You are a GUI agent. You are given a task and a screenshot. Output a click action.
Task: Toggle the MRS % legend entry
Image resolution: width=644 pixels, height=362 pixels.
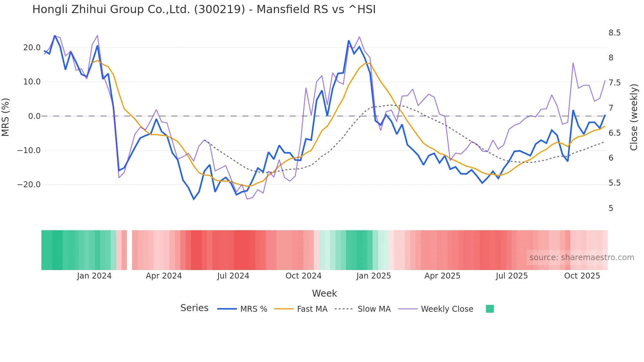coord(242,309)
